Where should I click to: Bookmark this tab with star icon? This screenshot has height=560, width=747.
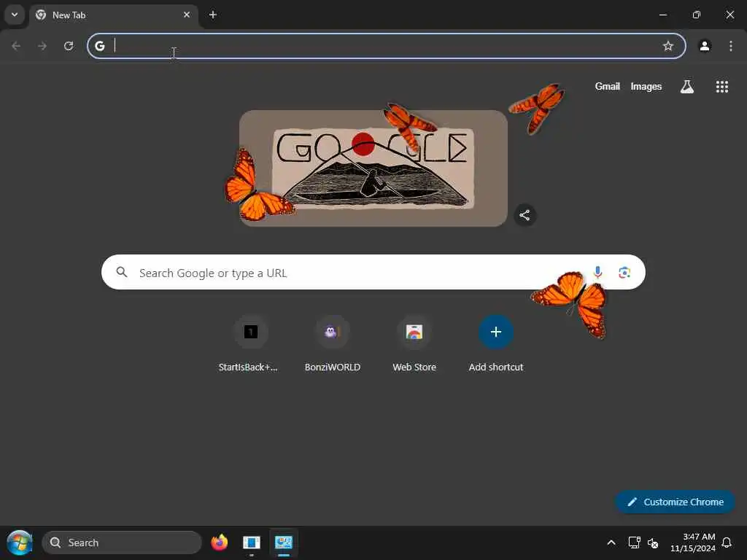pyautogui.click(x=668, y=46)
